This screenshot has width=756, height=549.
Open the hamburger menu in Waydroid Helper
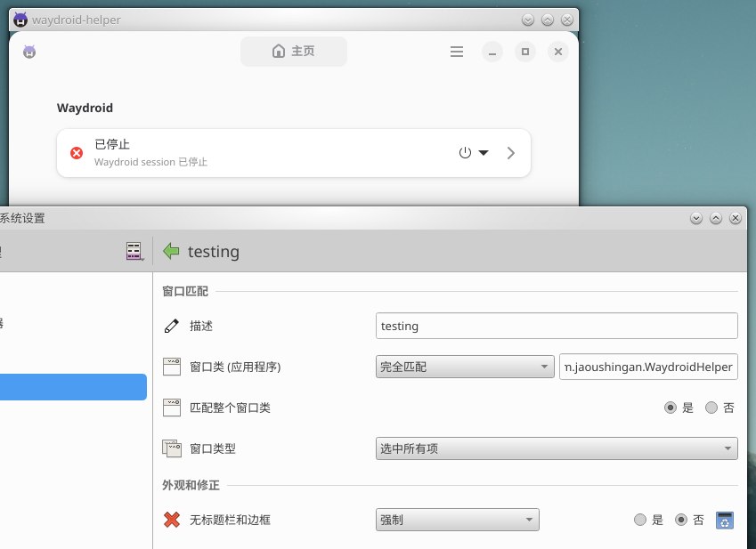point(457,52)
